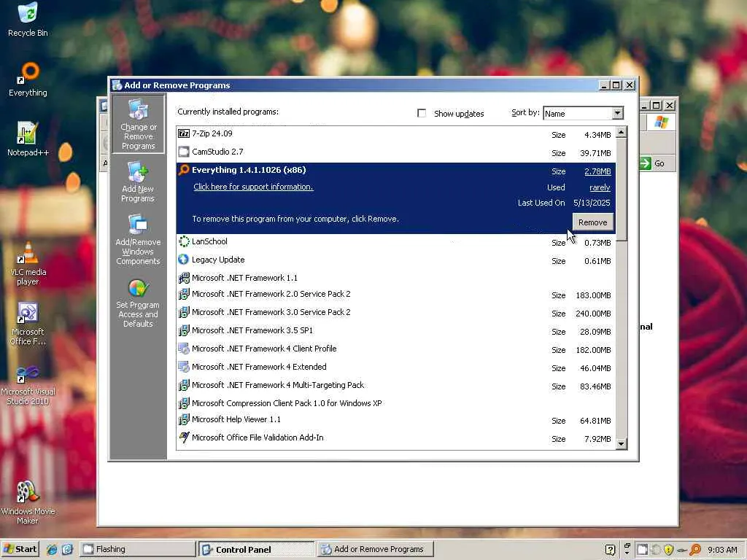This screenshot has height=560, width=747.
Task: Click the help question mark tray icon
Action: coord(611,550)
